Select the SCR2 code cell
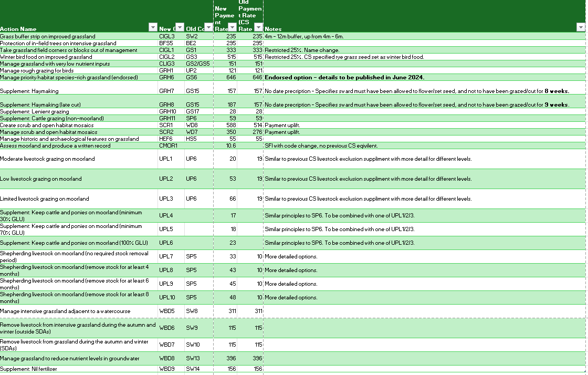588x375 pixels. (x=171, y=132)
